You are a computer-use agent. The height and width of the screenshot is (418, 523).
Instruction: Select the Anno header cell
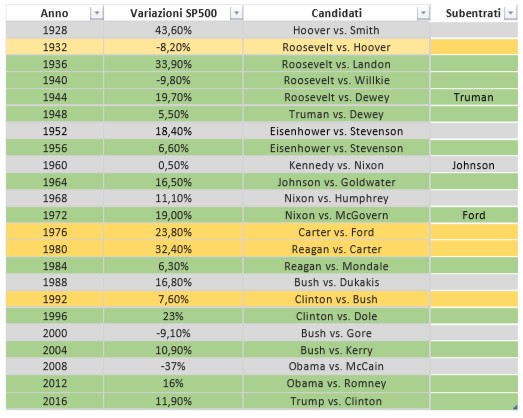[55, 13]
